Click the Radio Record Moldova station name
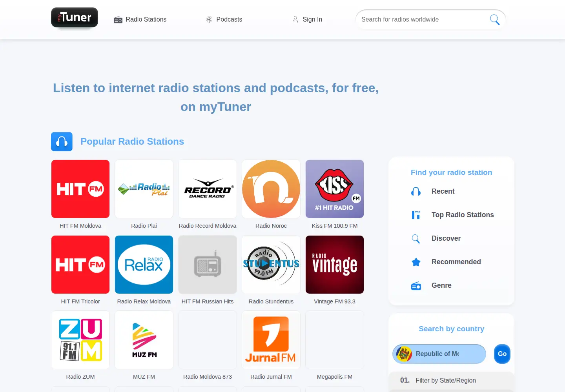 click(x=208, y=226)
